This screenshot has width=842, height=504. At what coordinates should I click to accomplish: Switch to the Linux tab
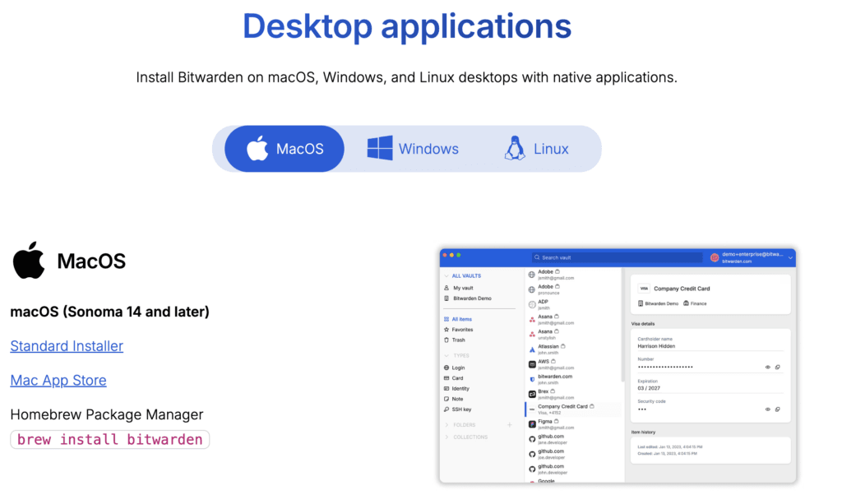click(x=536, y=149)
